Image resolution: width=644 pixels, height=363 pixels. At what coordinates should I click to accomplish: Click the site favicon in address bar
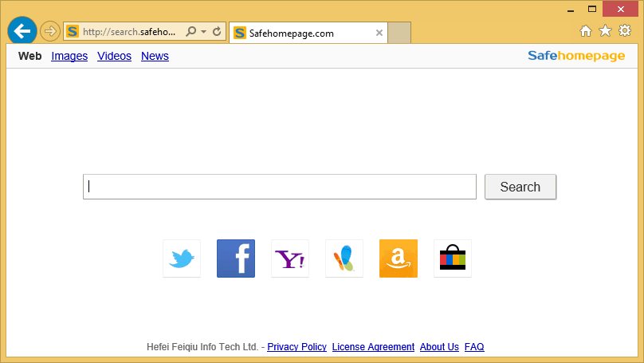coord(73,31)
